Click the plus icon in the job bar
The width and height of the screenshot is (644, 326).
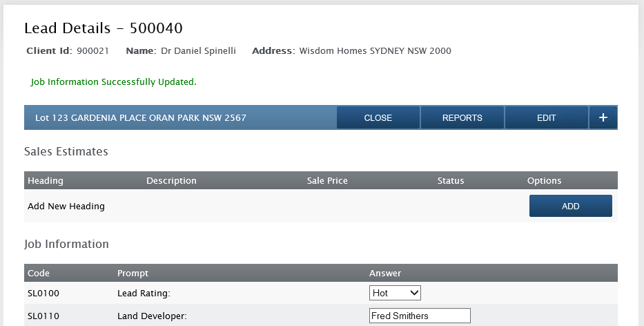click(603, 117)
